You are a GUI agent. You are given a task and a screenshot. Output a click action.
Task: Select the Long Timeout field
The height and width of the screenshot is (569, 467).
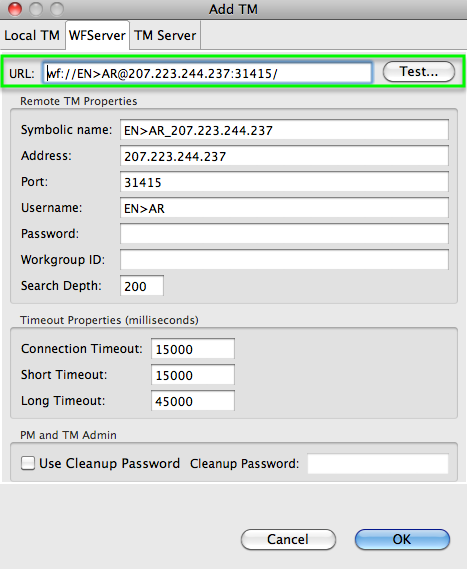pos(193,401)
